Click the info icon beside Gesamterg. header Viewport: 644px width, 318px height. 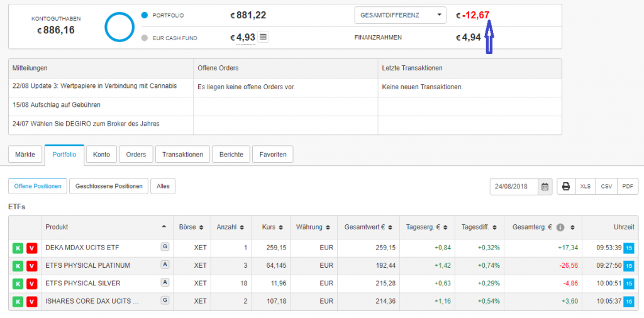[x=560, y=227]
